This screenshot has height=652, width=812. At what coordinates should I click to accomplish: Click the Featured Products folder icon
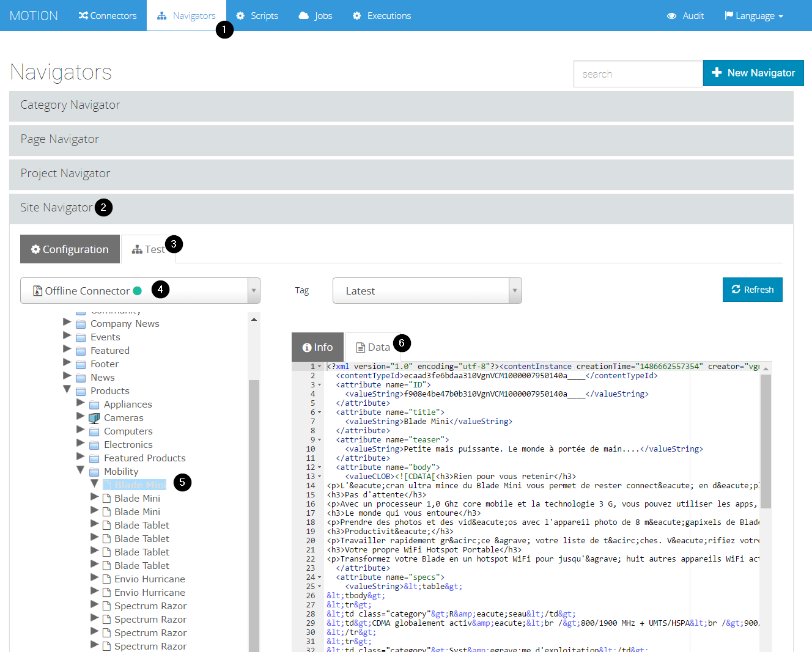pyautogui.click(x=94, y=458)
